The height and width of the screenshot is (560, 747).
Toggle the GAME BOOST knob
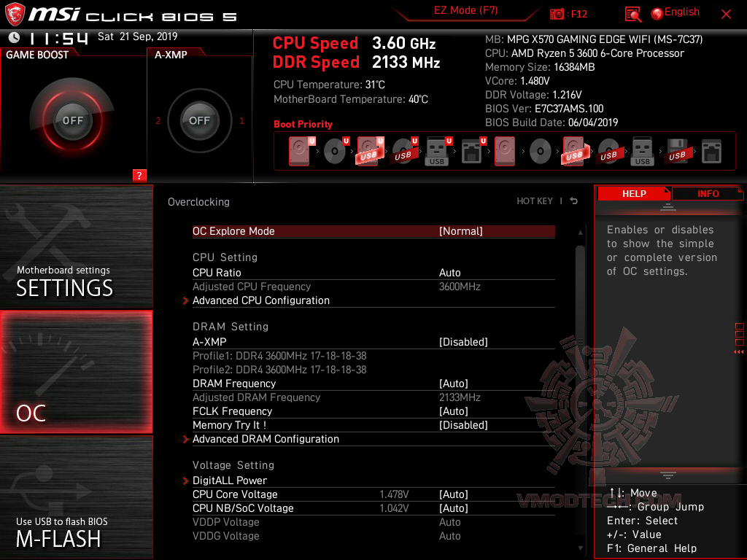72,120
